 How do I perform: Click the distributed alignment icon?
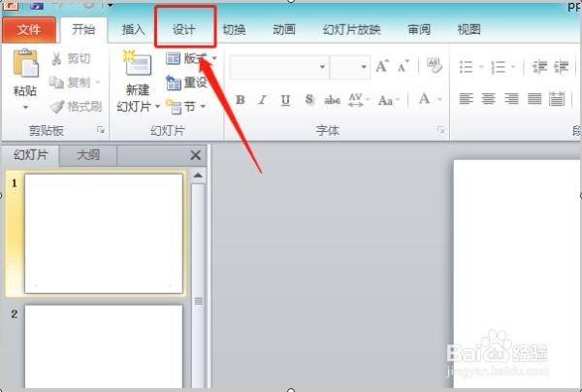tap(557, 99)
